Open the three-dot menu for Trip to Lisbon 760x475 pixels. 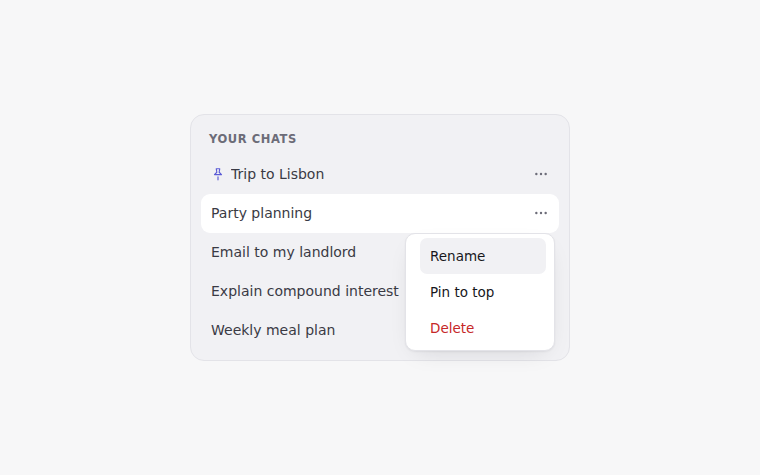point(540,174)
